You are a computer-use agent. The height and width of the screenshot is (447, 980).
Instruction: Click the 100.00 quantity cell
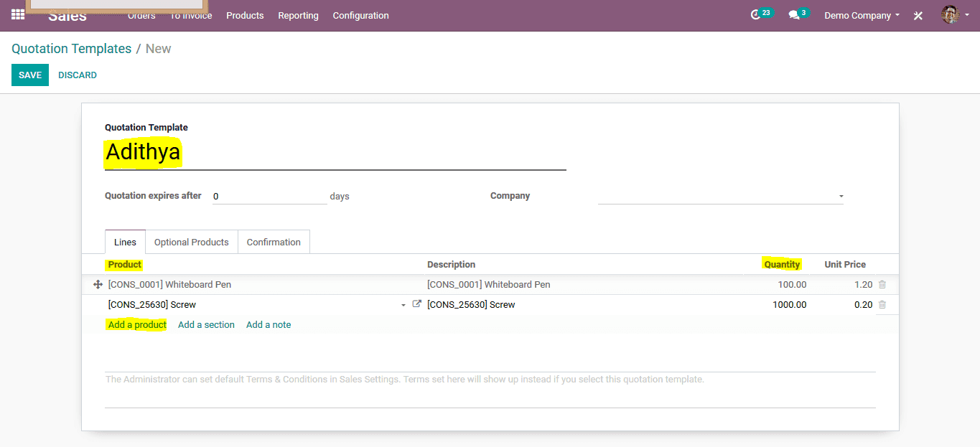pos(776,285)
